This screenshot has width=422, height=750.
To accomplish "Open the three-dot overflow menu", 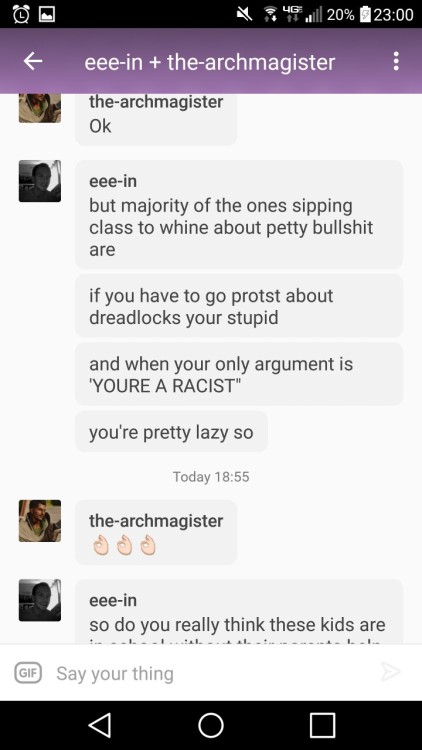I will click(396, 61).
